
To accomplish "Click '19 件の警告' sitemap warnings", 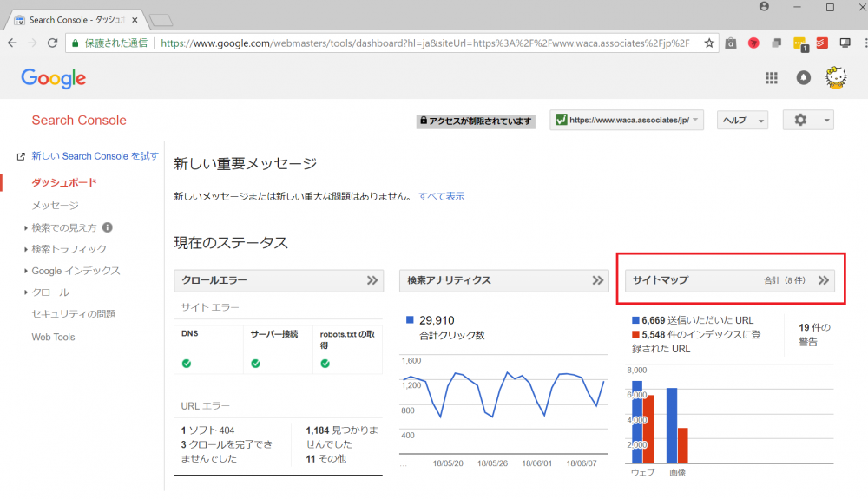I will [x=814, y=335].
